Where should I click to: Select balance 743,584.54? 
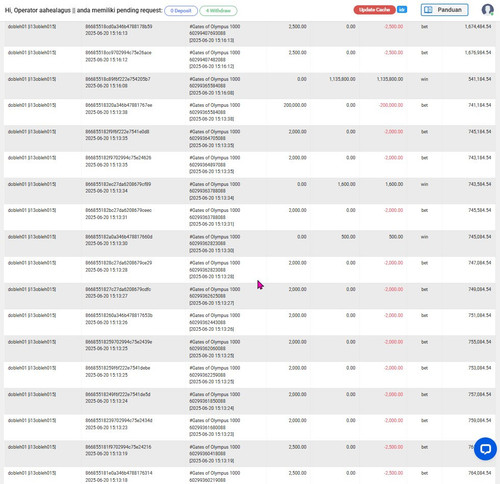(480, 184)
